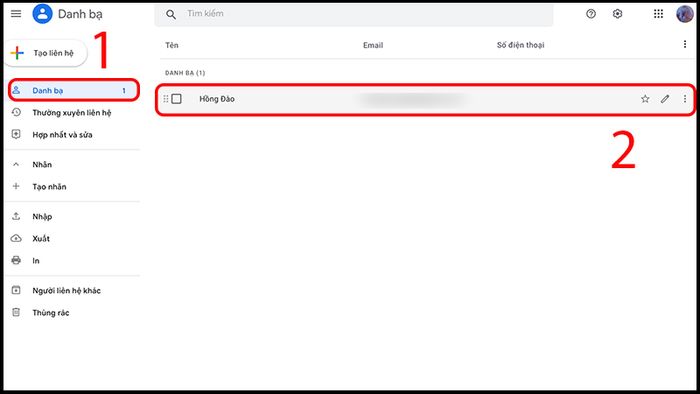Collapse the Nhãn section
Viewport: 700px width, 394px height.
(x=16, y=164)
